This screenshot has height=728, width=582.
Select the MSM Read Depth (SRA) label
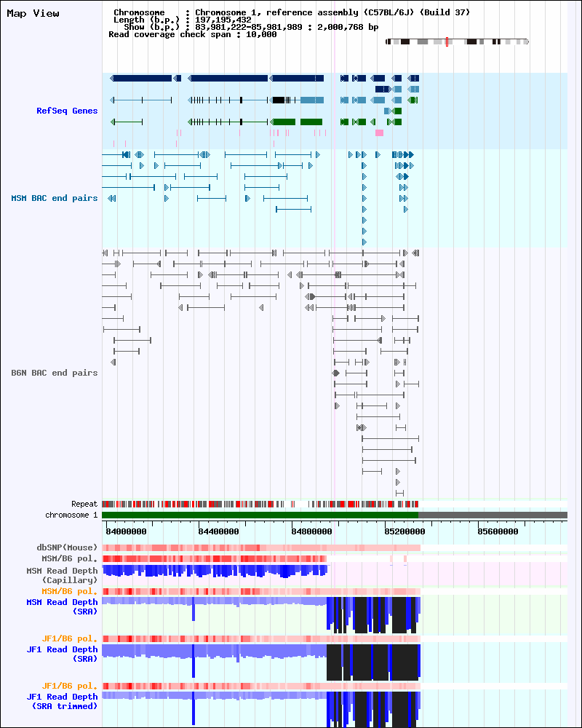[62, 606]
